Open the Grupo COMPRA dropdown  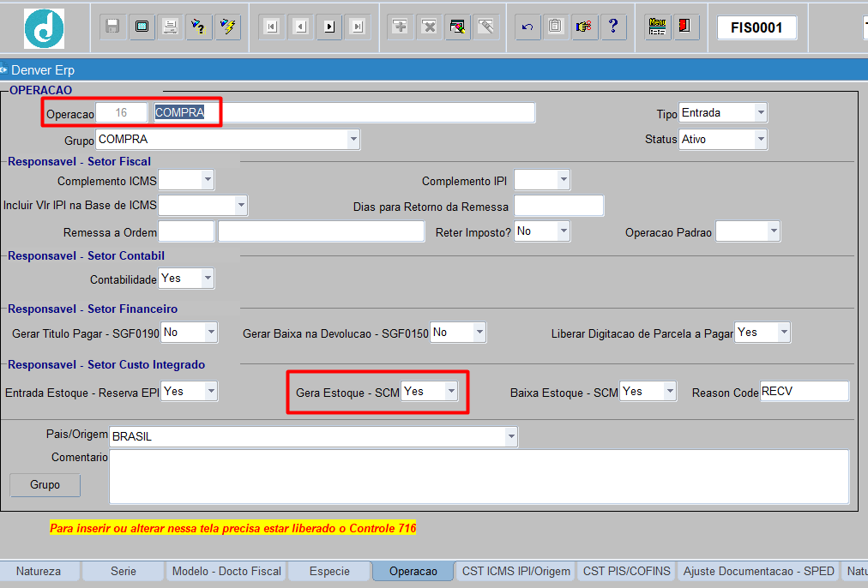pos(227,140)
